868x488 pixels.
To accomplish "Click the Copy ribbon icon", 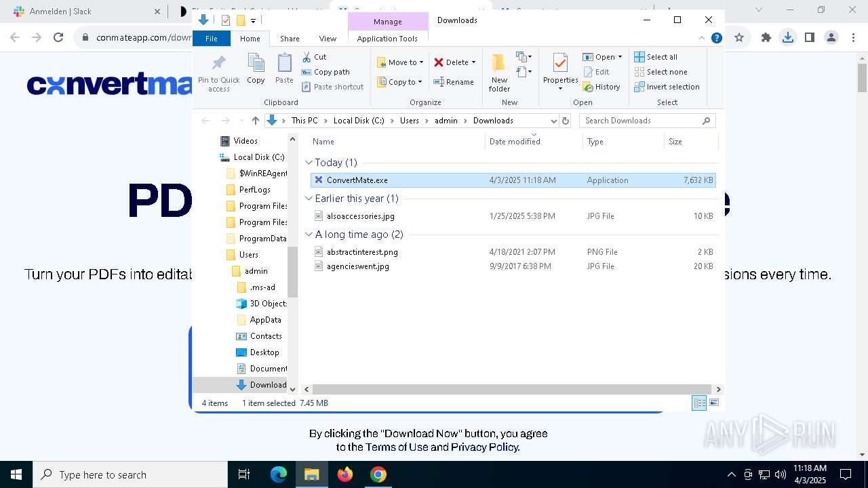I will (x=256, y=69).
